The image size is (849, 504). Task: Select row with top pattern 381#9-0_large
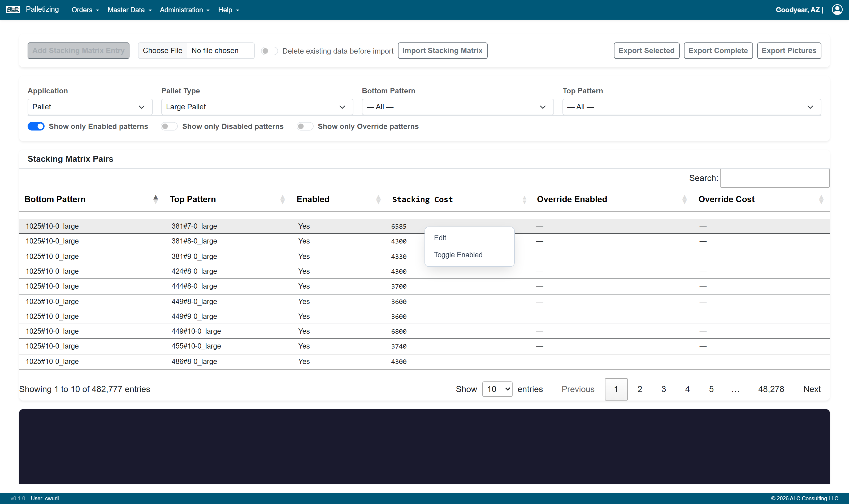(x=424, y=257)
